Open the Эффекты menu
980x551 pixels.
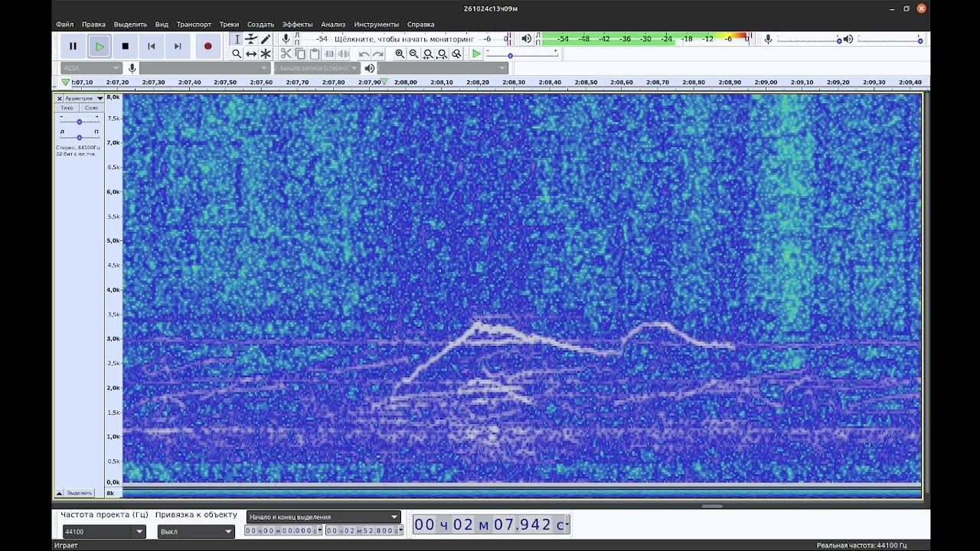297,24
